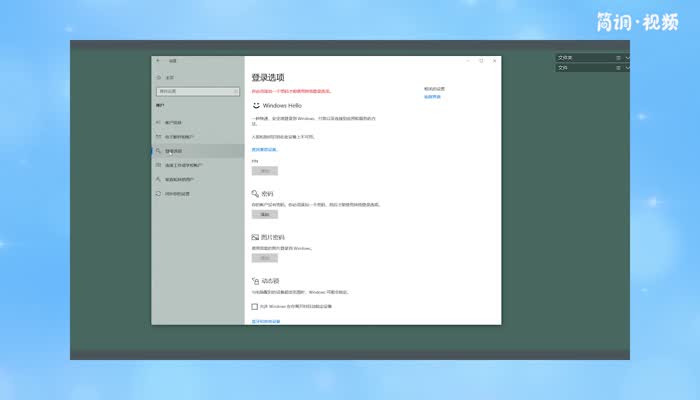Open the Lock screen related settings link
Viewport: 700px width, 400px height.
(x=431, y=97)
